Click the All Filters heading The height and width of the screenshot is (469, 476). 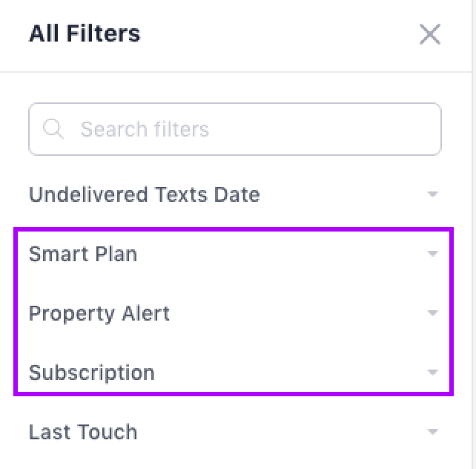[85, 33]
